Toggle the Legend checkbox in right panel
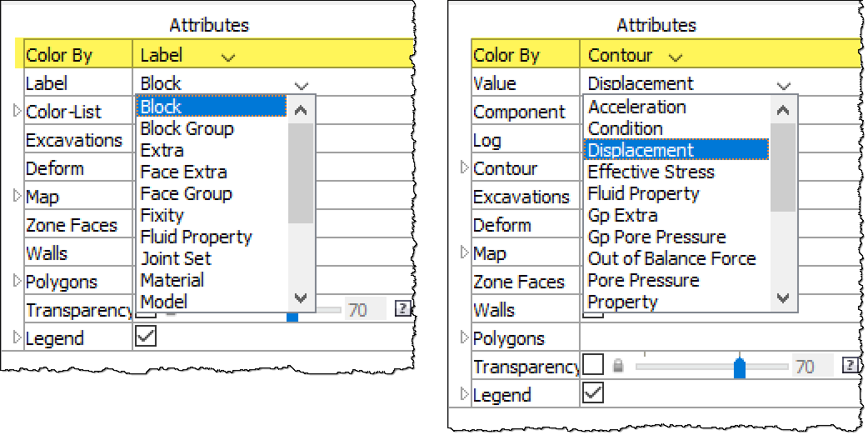The width and height of the screenshot is (868, 435). click(593, 393)
